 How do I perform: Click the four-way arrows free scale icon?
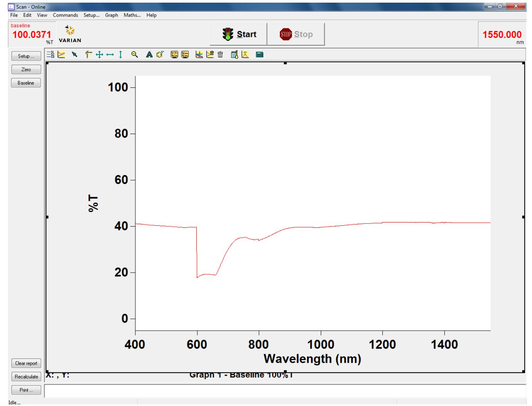tap(99, 55)
